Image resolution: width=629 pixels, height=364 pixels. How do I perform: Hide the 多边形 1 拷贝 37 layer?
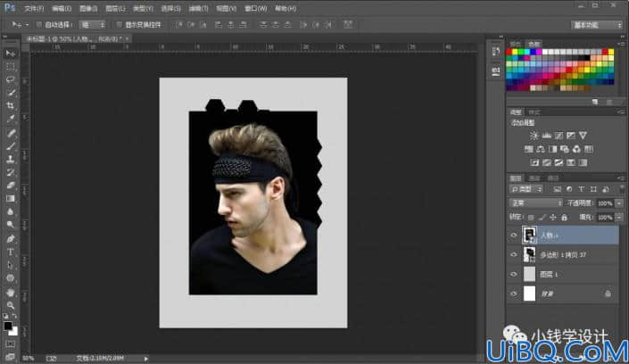tap(514, 254)
